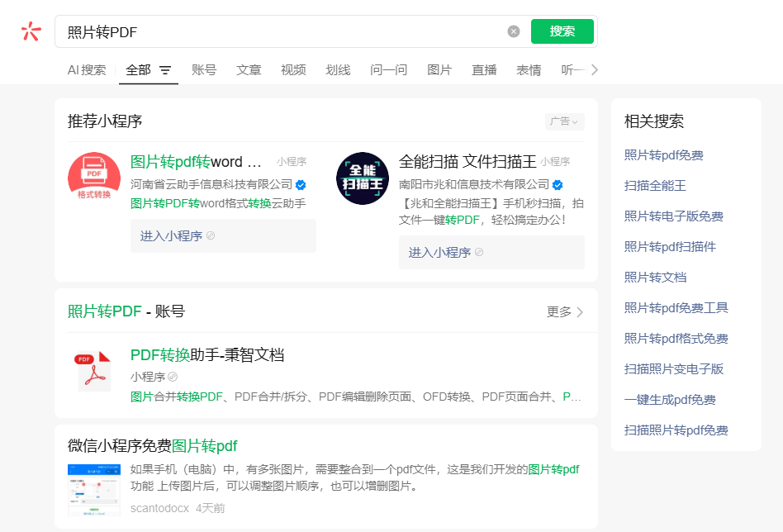
Task: Switch to the 直播 tab
Action: tap(484, 70)
